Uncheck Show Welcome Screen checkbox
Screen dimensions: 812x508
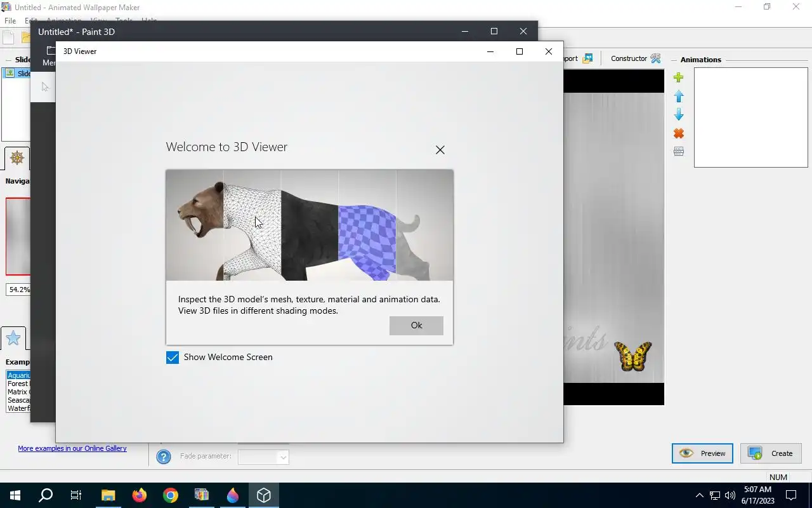[173, 358]
